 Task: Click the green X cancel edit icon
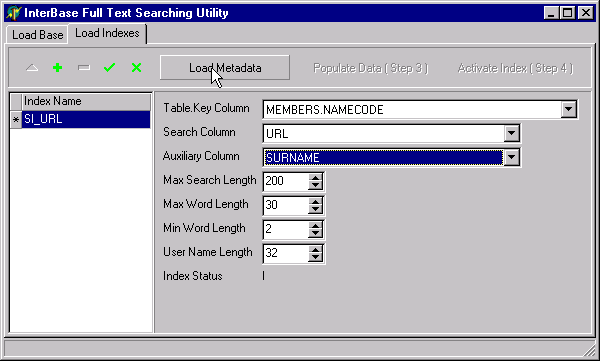pyautogui.click(x=136, y=68)
